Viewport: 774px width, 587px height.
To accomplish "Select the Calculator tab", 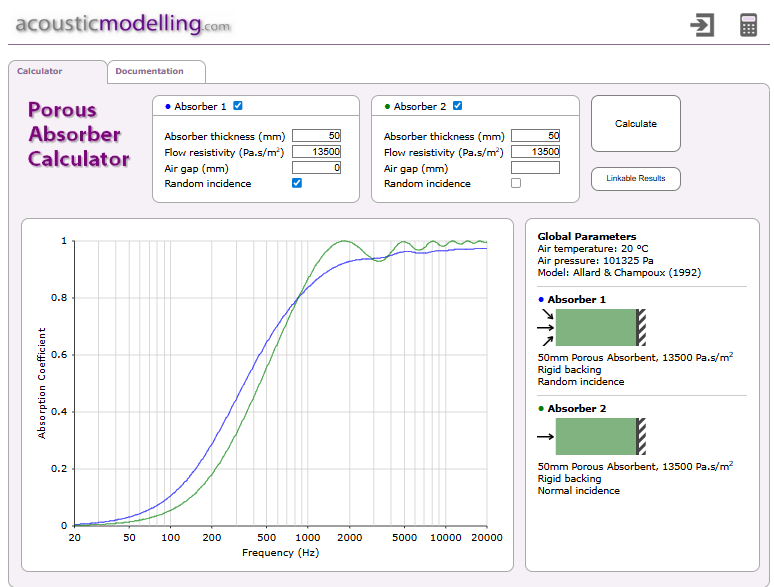I will (x=40, y=71).
